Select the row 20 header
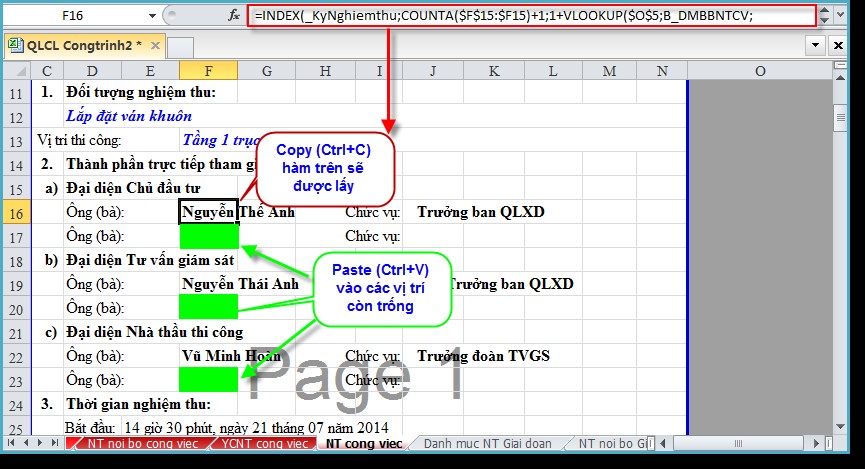 tap(16, 307)
